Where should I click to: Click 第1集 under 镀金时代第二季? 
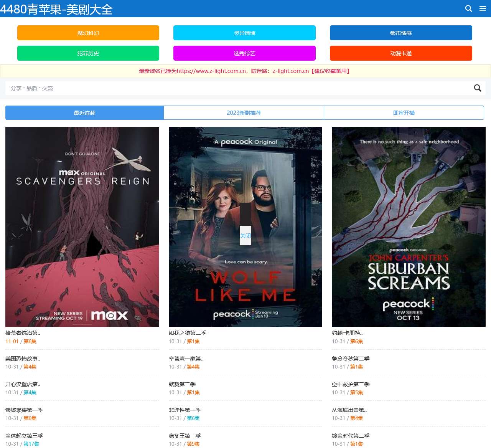coord(356,444)
